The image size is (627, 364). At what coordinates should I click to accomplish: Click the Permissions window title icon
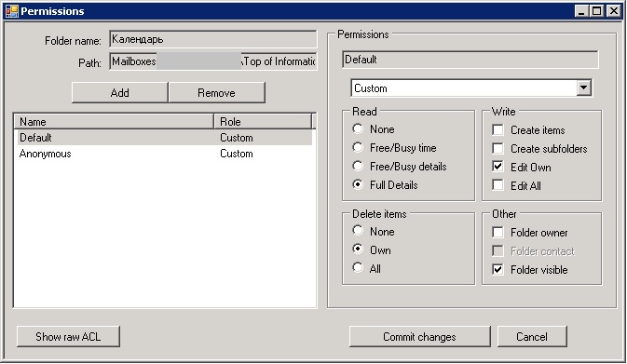coord(12,11)
